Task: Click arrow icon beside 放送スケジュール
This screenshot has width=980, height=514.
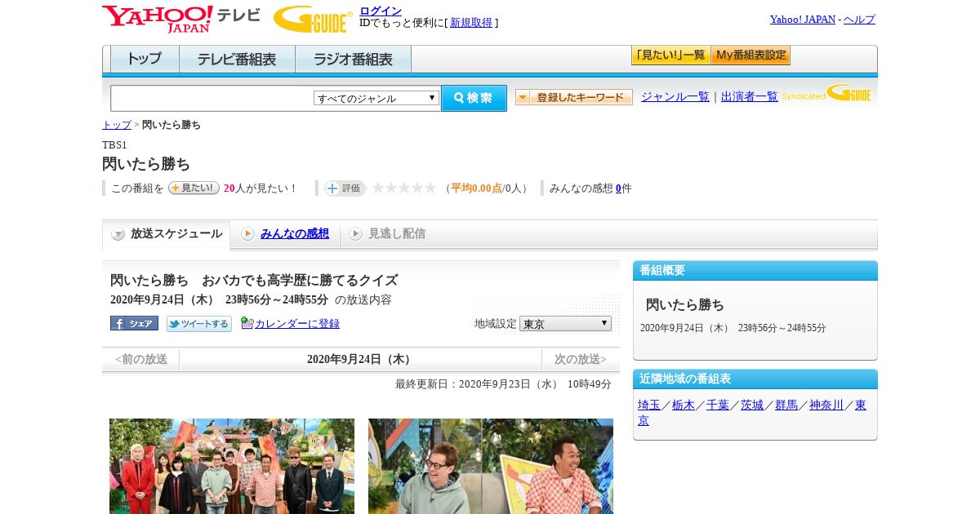Action: point(118,234)
